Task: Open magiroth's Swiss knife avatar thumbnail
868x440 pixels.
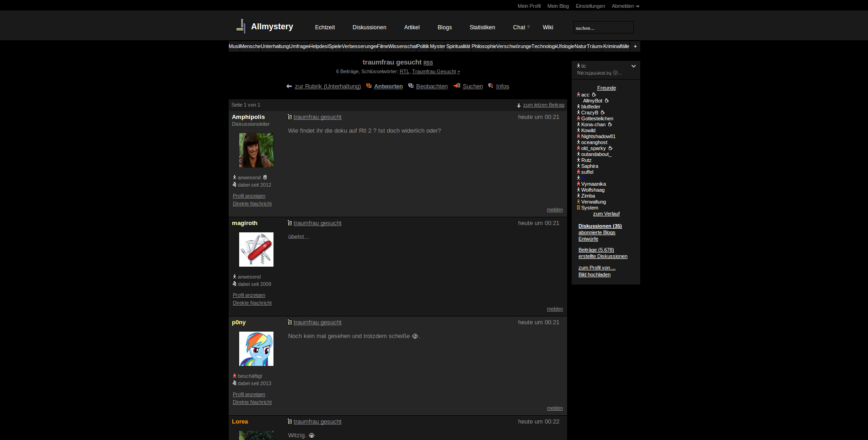Action: 256,249
